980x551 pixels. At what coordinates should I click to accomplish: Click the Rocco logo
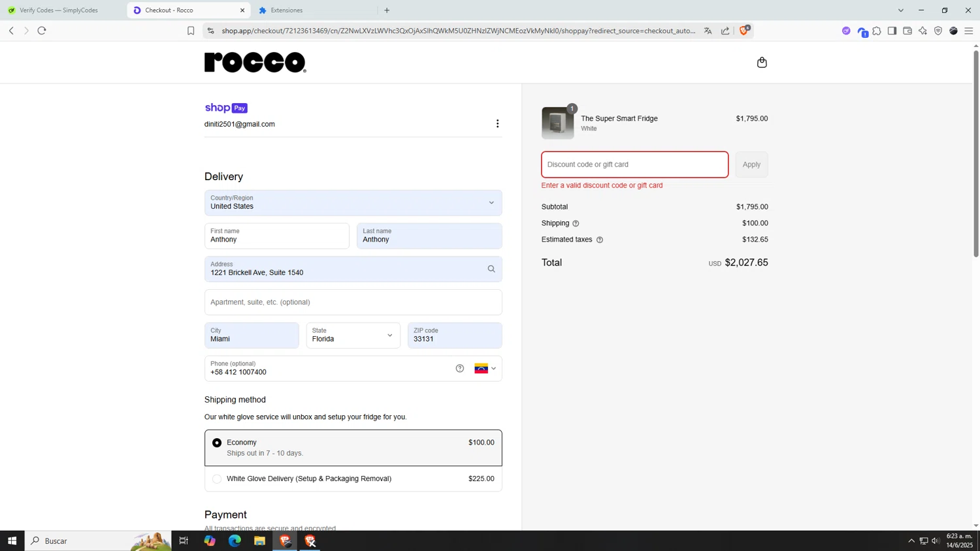255,62
